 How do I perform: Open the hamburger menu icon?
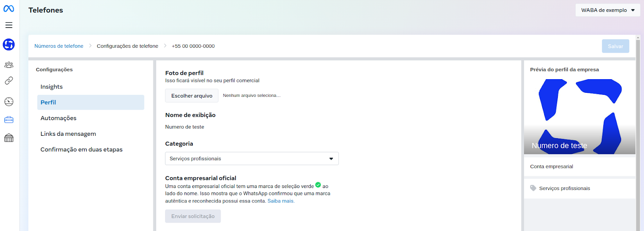[x=9, y=25]
